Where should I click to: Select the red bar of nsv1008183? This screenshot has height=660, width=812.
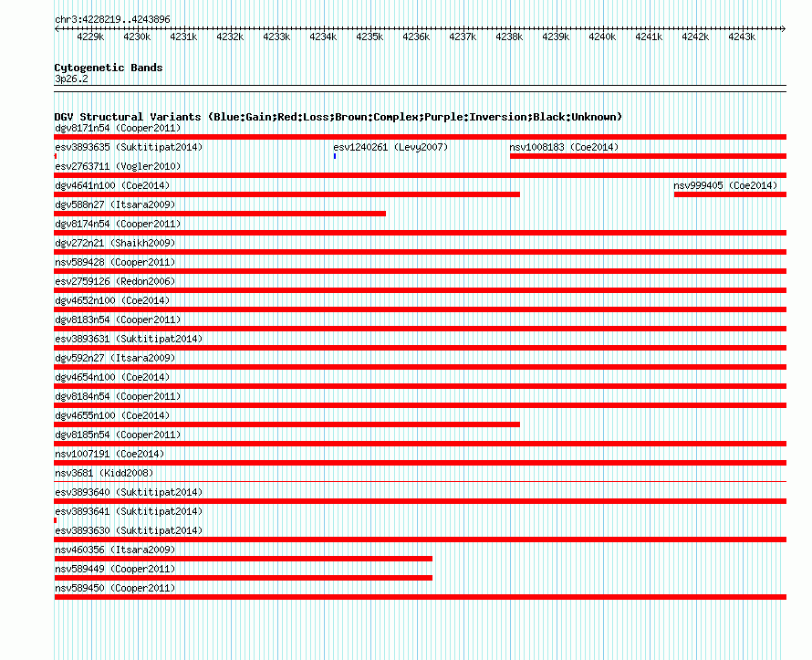pos(648,156)
